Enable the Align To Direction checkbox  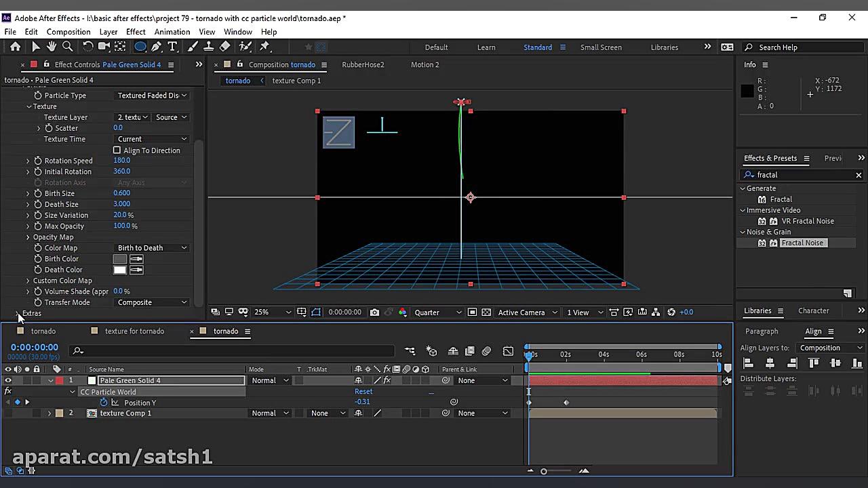pyautogui.click(x=117, y=150)
